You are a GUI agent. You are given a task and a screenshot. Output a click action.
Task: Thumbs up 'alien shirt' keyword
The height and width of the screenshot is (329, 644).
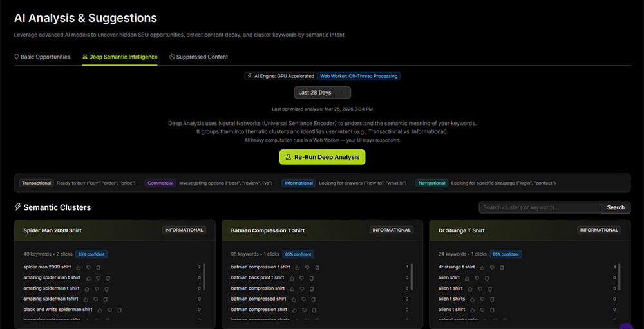(x=468, y=278)
